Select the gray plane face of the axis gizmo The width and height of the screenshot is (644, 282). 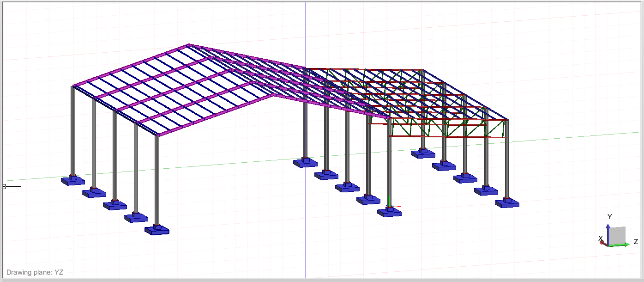617,235
